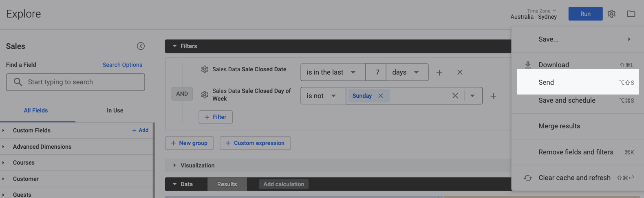Open the Explore actions gear menu
This screenshot has height=198, width=644.
[611, 14]
